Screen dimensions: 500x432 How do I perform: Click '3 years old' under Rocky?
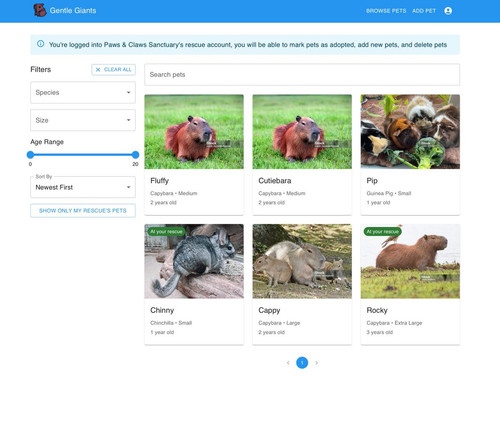point(380,332)
